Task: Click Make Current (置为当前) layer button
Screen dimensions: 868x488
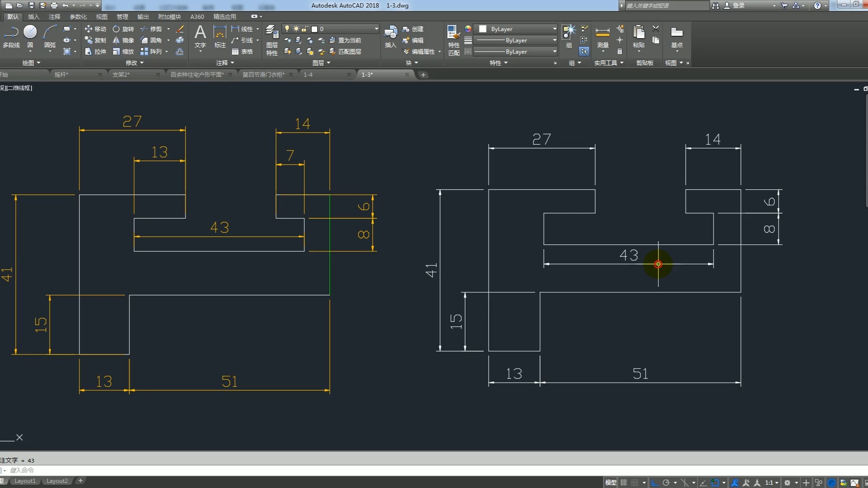Action: click(x=345, y=41)
